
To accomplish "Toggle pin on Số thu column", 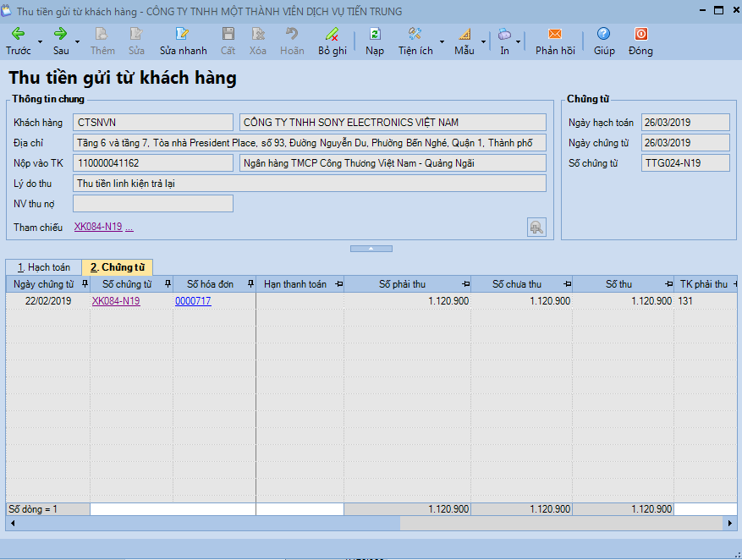I will pyautogui.click(x=668, y=284).
